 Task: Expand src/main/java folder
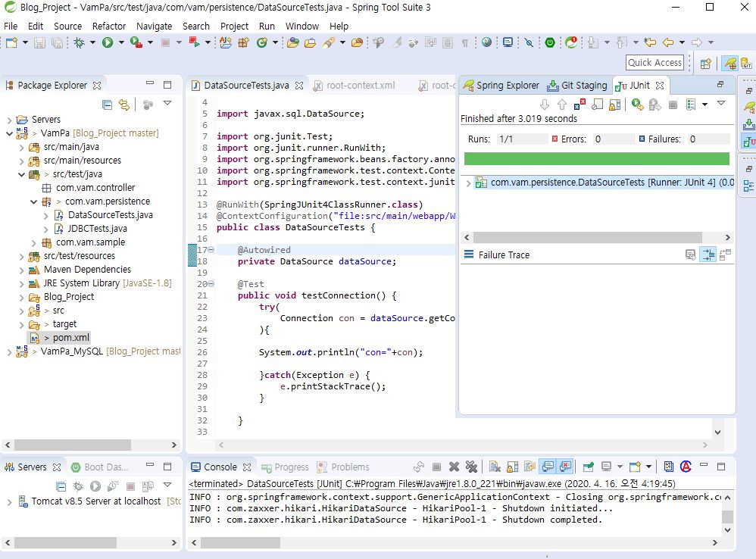21,147
